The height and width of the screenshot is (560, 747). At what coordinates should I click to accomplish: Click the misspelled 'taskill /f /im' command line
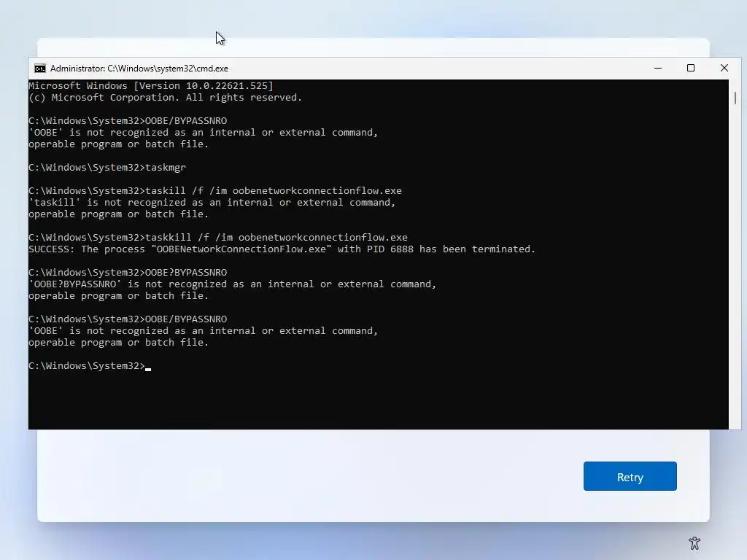(x=215, y=191)
